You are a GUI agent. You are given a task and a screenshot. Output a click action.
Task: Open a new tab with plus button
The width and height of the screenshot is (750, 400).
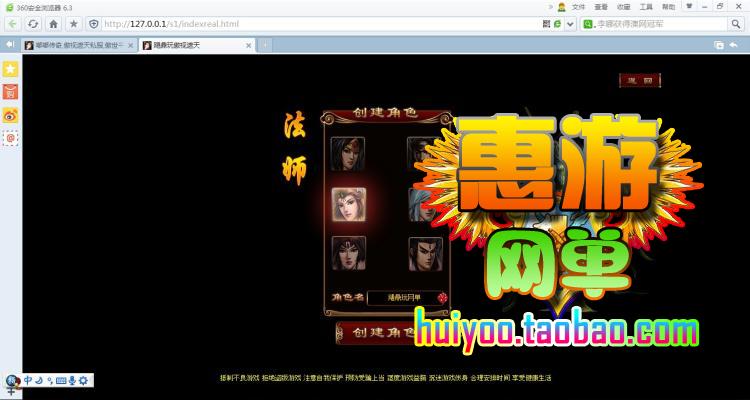(x=265, y=45)
